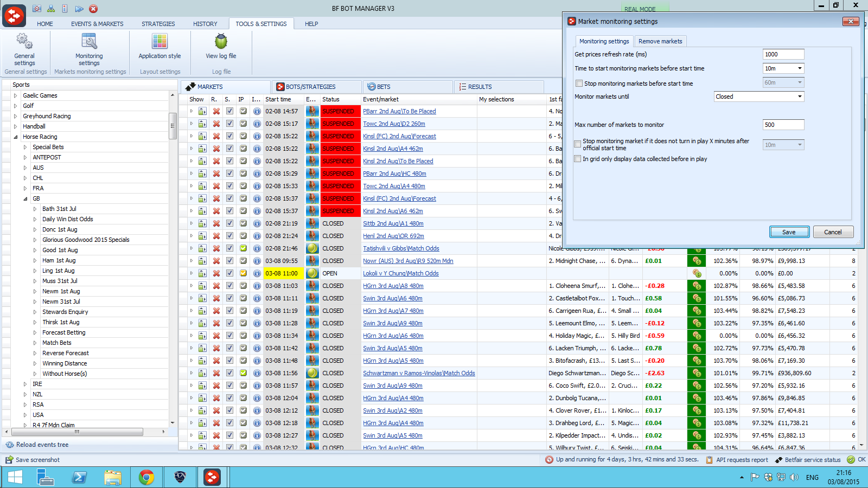Open File Explorer from the taskbar
The width and height of the screenshot is (868, 488).
coord(112,477)
